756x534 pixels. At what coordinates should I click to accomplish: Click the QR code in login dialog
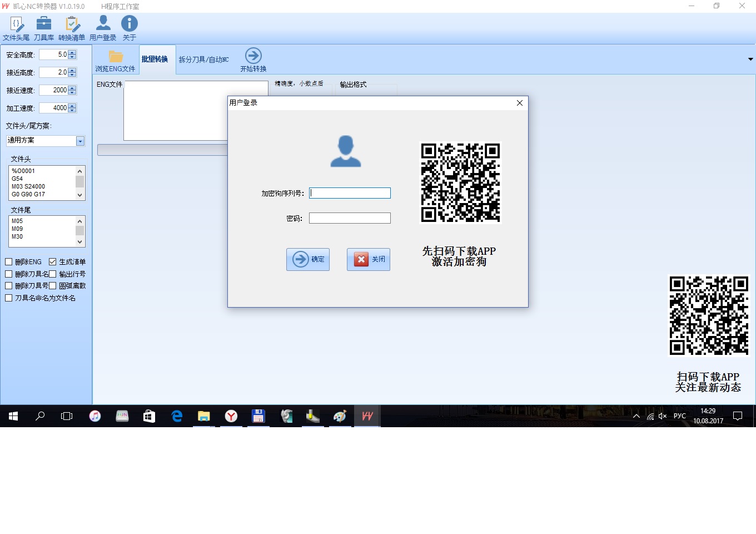[x=460, y=182]
